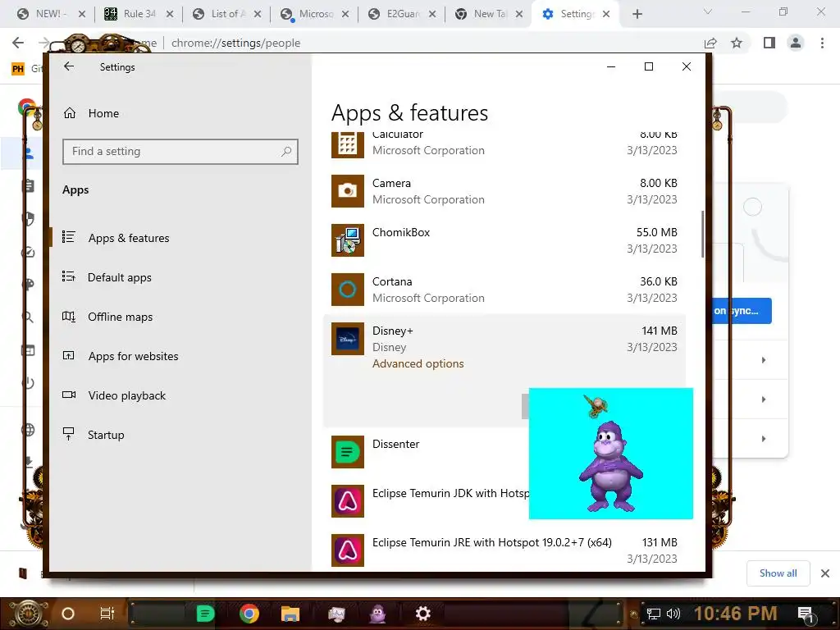Open the Chrome profile avatar menu

[x=796, y=43]
